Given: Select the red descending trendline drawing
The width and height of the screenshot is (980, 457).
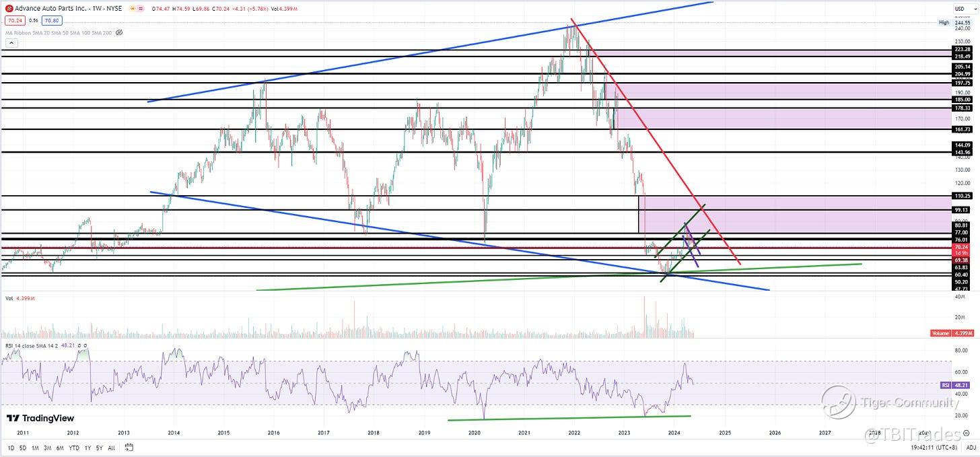Looking at the screenshot, I should pos(656,141).
